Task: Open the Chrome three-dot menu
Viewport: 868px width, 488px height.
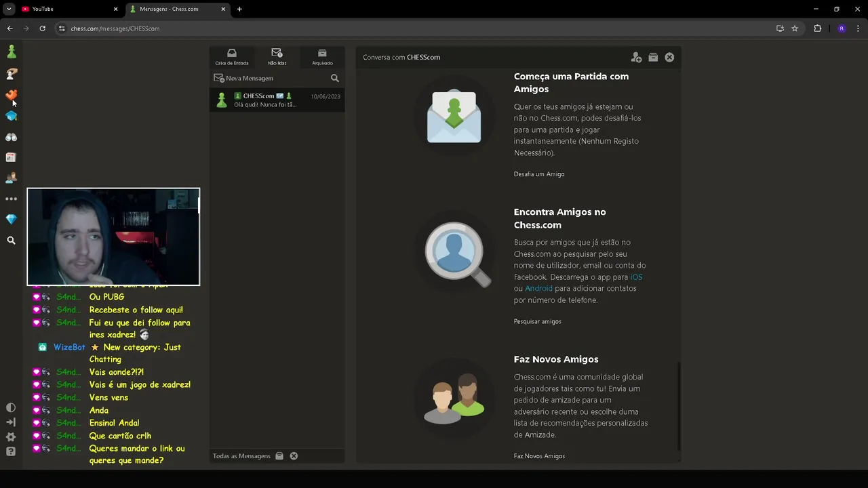Action: pyautogui.click(x=858, y=28)
